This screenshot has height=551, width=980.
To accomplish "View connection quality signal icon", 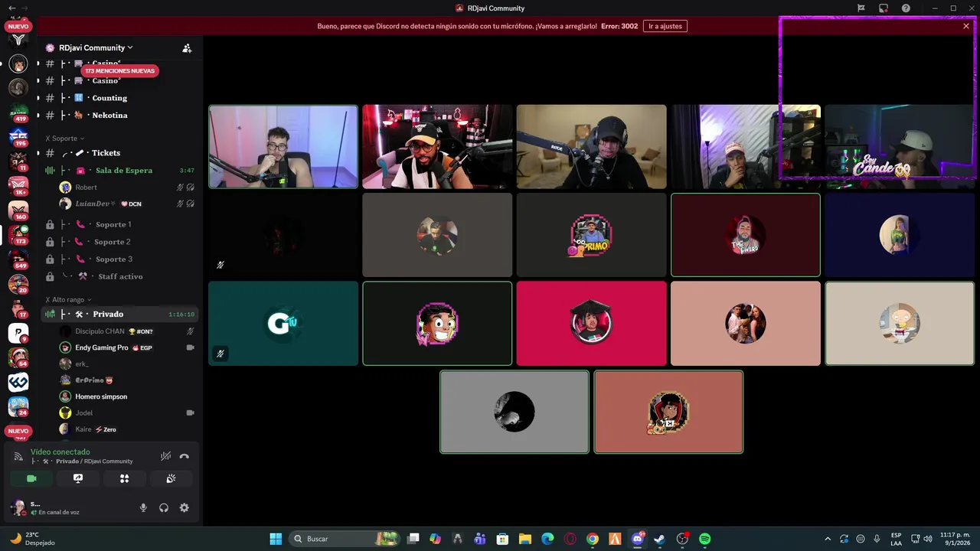I will [18, 456].
